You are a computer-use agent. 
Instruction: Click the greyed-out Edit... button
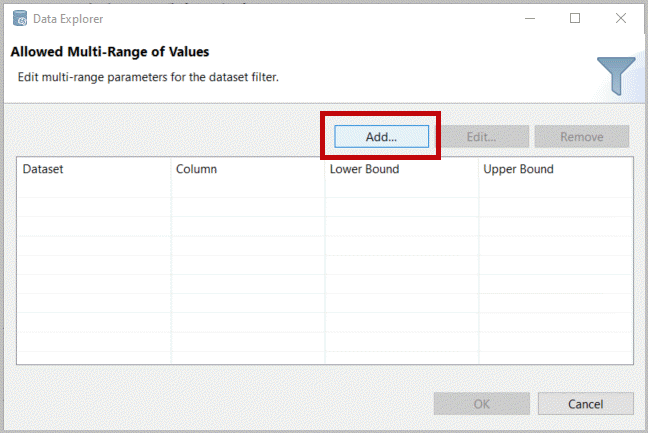click(x=481, y=137)
